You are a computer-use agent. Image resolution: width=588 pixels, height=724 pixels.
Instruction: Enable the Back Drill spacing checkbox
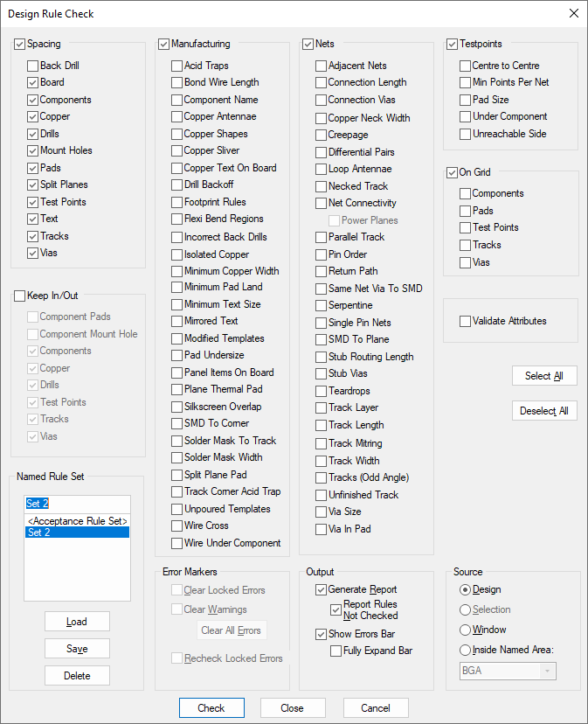(33, 66)
